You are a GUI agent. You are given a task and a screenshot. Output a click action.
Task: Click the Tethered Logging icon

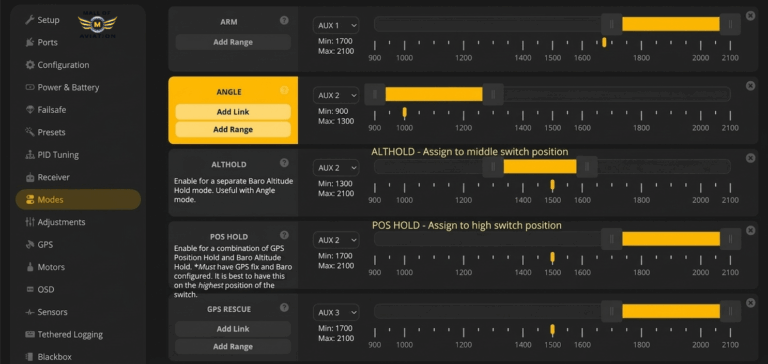(x=30, y=335)
